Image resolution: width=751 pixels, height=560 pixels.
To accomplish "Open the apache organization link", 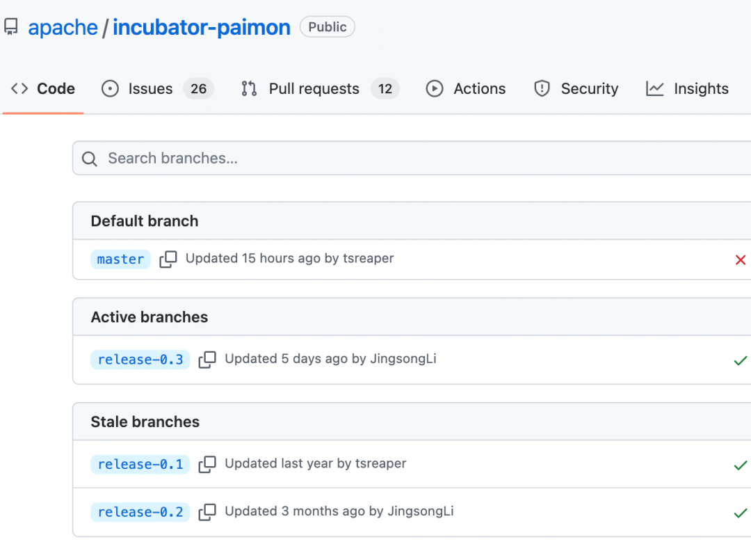I will pyautogui.click(x=63, y=27).
